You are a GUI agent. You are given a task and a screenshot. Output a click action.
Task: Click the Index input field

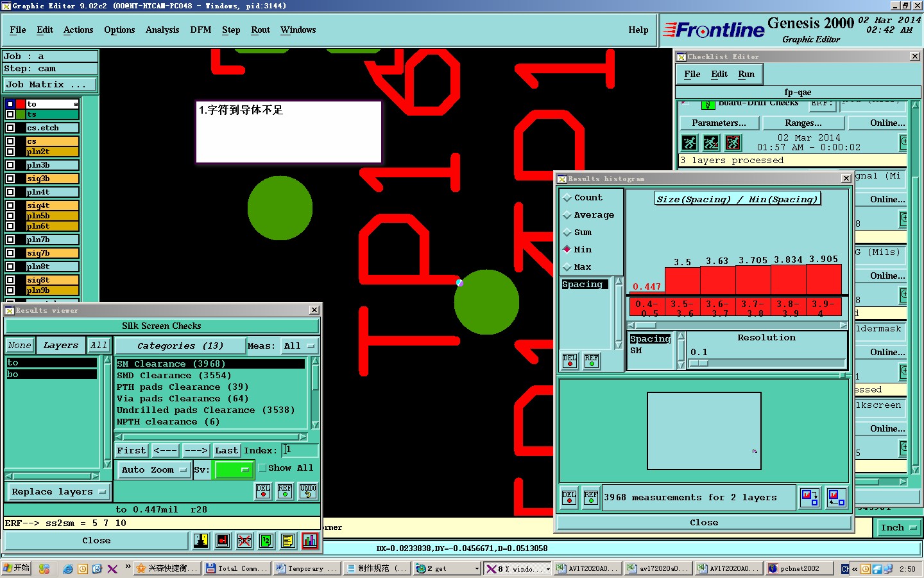(x=300, y=451)
